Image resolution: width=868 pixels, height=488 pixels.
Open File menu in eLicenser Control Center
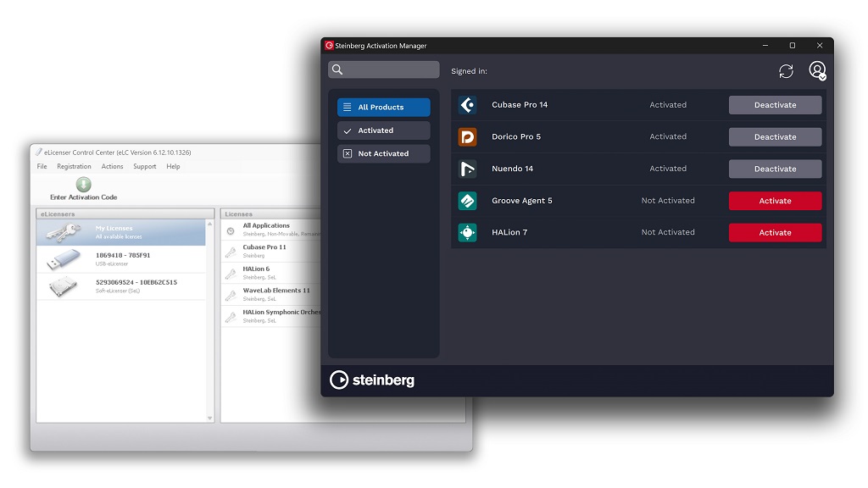42,167
